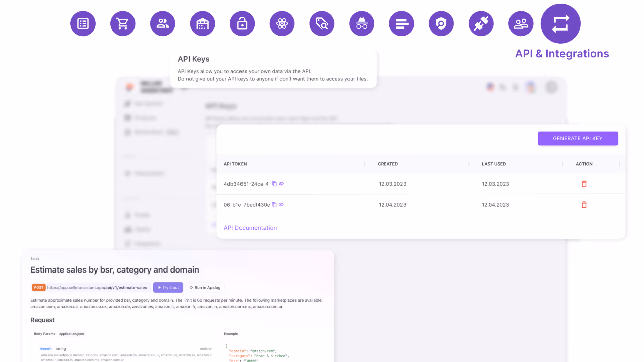
Task: Click the incognito spy icon
Action: click(362, 23)
